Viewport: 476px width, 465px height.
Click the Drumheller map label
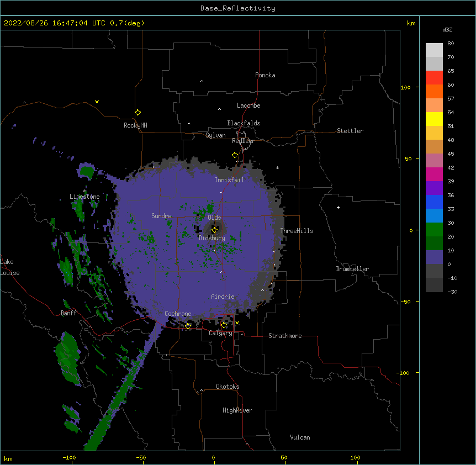coord(352,269)
